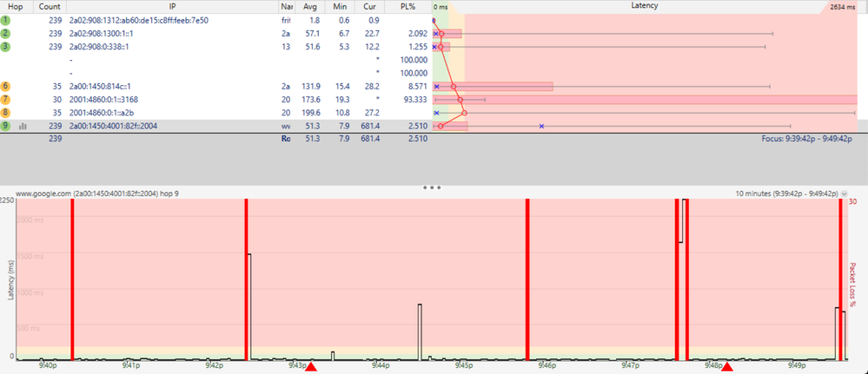Screen dimensions: 868x374
Task: Click the 9:41p time axis label
Action: [129, 365]
